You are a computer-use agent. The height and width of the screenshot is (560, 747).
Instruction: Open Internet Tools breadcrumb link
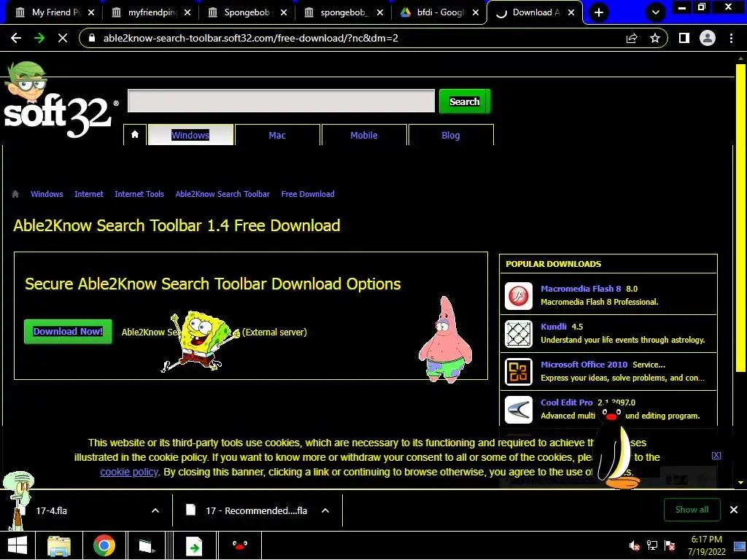pos(139,194)
